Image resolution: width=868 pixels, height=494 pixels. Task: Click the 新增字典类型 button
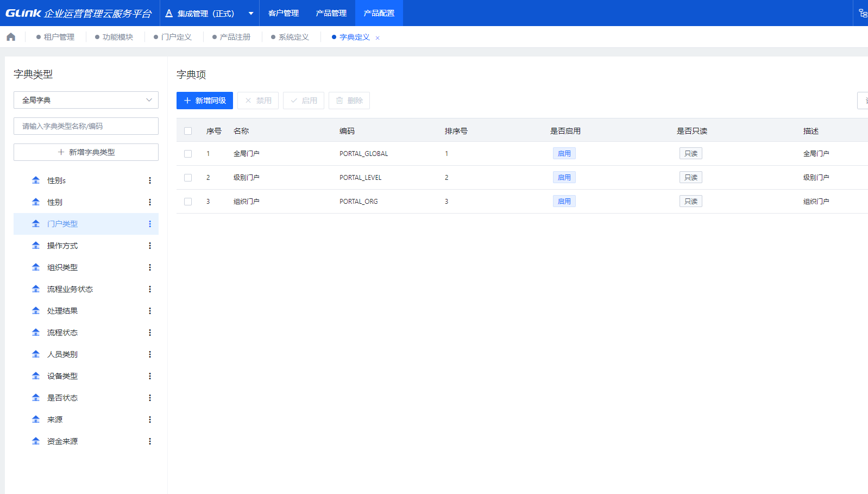coord(86,152)
